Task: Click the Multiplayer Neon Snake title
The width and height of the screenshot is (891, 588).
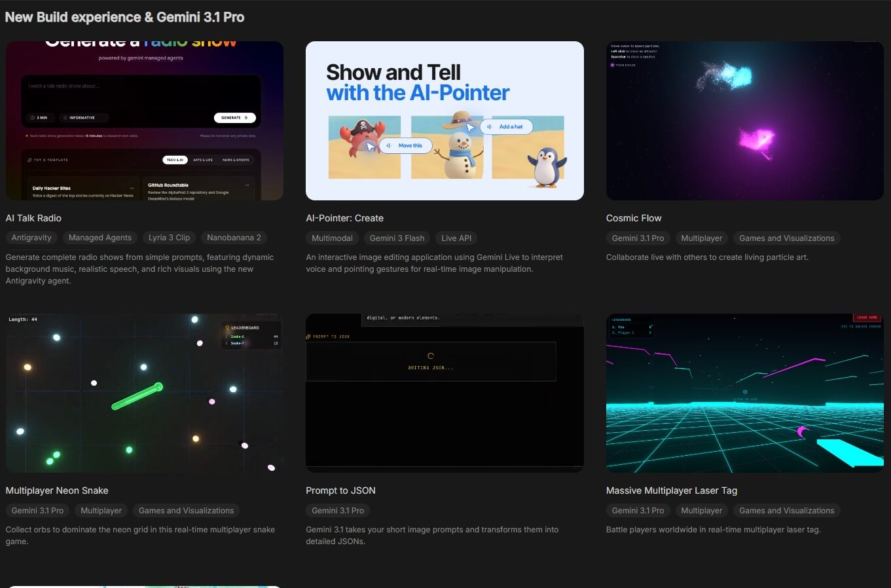Action: [x=57, y=490]
